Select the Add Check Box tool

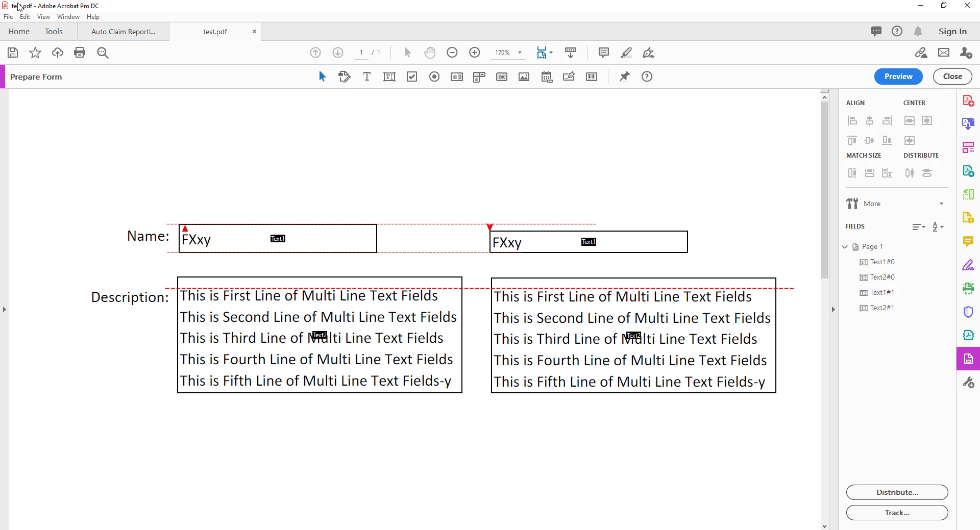click(x=412, y=77)
